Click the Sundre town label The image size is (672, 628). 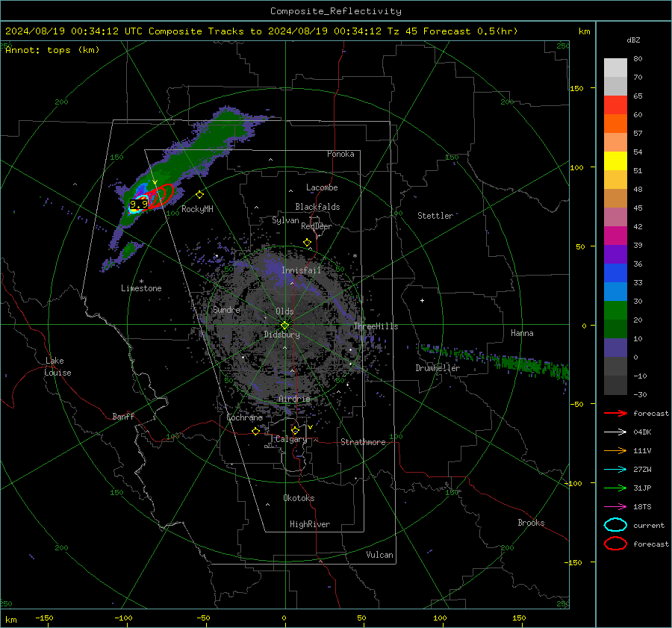pyautogui.click(x=227, y=309)
